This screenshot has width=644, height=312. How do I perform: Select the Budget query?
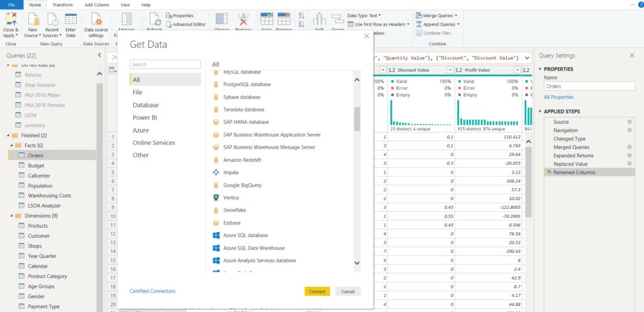(36, 166)
